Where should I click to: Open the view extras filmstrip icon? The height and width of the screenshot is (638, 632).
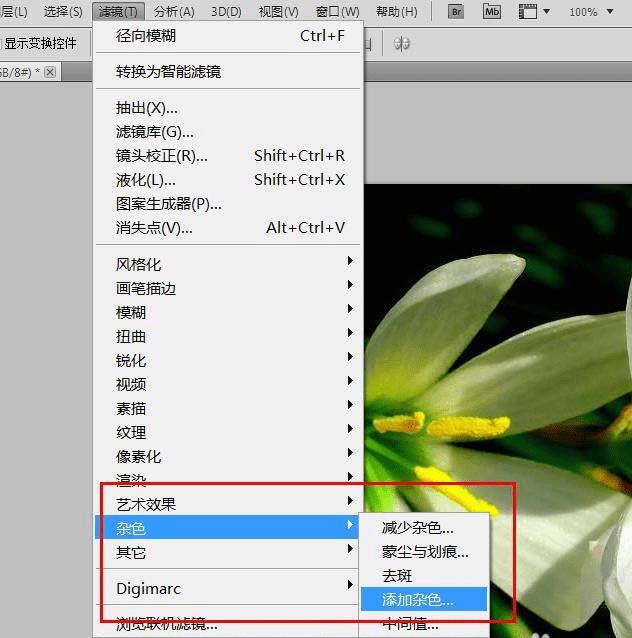pyautogui.click(x=528, y=12)
